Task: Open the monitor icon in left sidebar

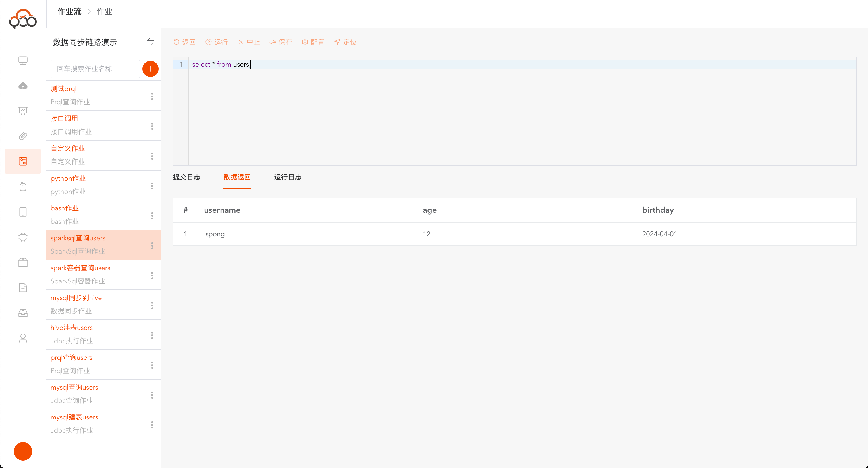Action: pos(23,61)
